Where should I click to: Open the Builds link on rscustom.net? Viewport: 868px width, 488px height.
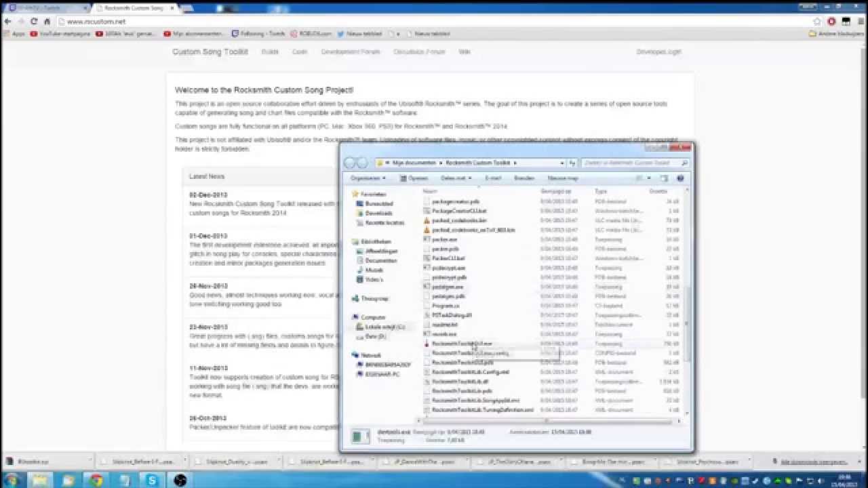click(x=270, y=52)
